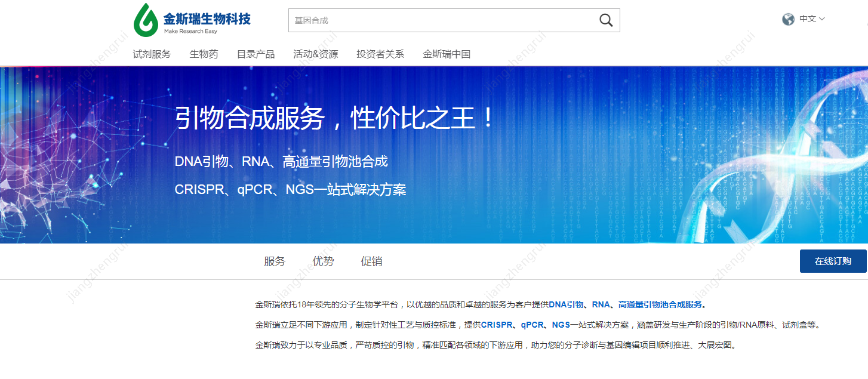Screen dimensions: 868x379
Task: Click the 金斯瑞生物科技 brand name text
Action: [207, 18]
